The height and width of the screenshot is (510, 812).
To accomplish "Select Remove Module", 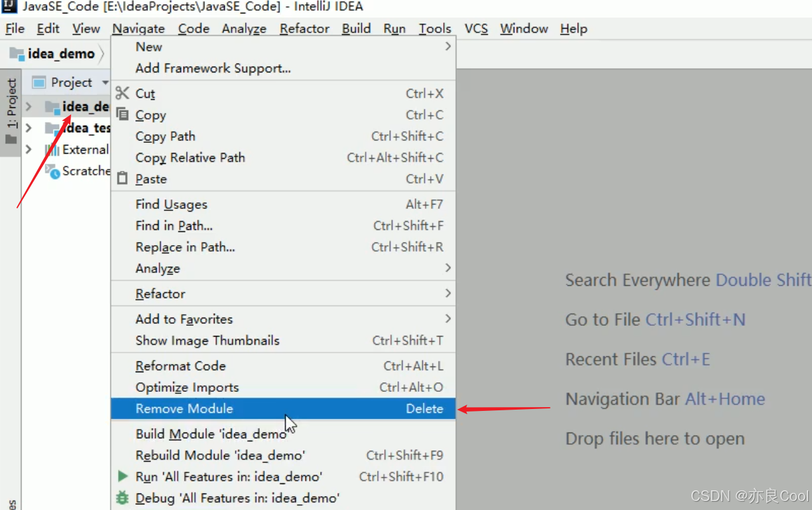I will pyautogui.click(x=283, y=408).
